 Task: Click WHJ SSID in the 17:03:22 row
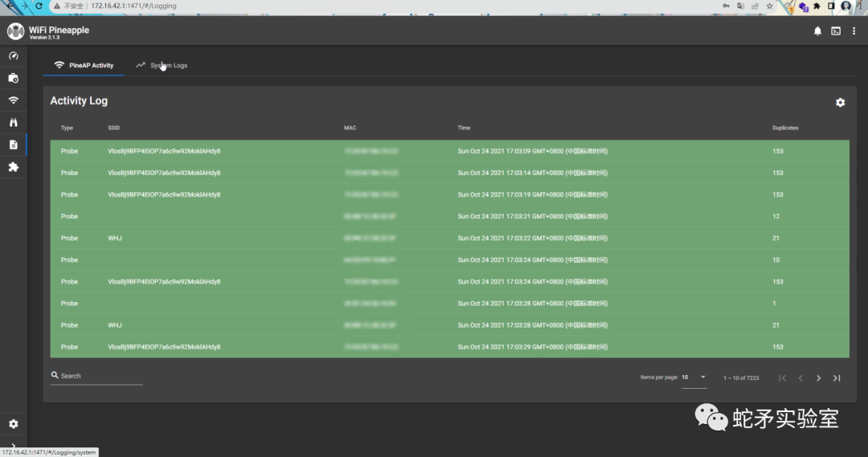[115, 238]
